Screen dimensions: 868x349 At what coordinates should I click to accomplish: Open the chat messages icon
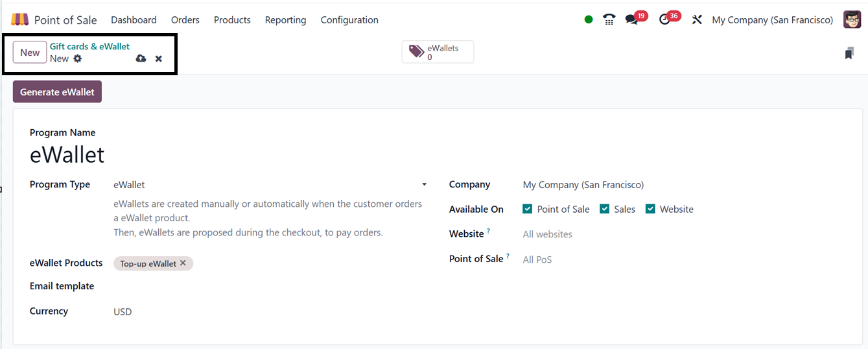tap(631, 19)
